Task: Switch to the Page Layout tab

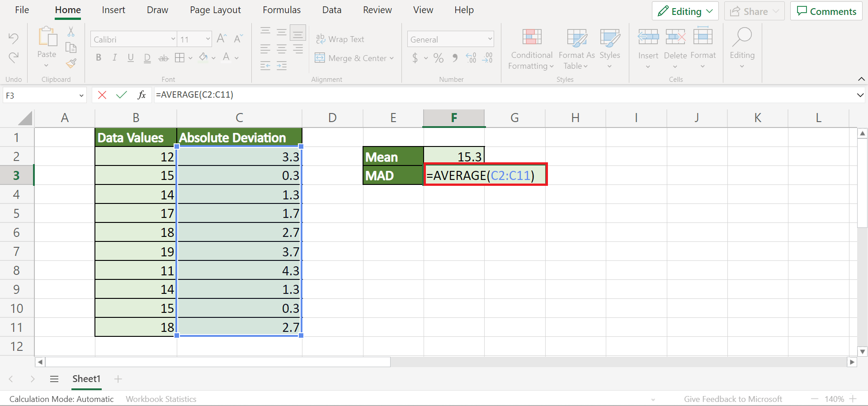Action: point(215,10)
